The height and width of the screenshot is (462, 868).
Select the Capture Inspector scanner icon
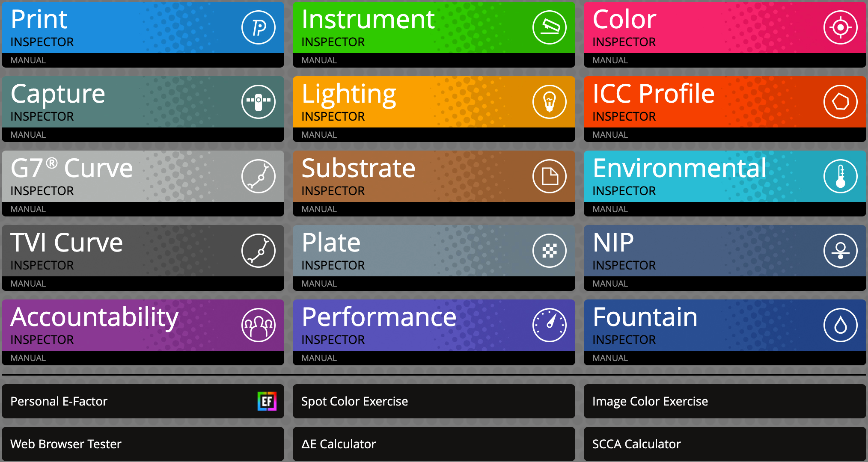tap(259, 101)
